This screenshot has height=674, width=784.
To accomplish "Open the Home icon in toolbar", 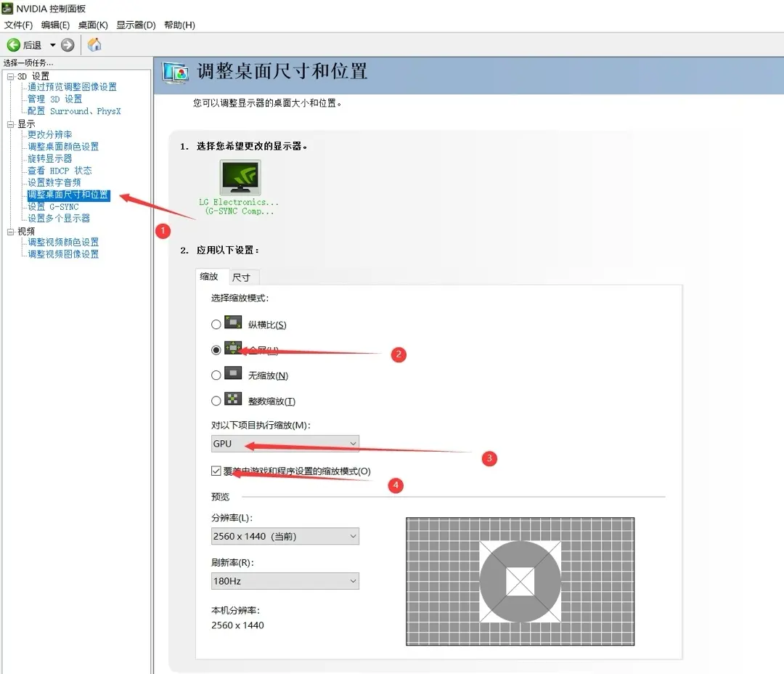I will click(94, 45).
